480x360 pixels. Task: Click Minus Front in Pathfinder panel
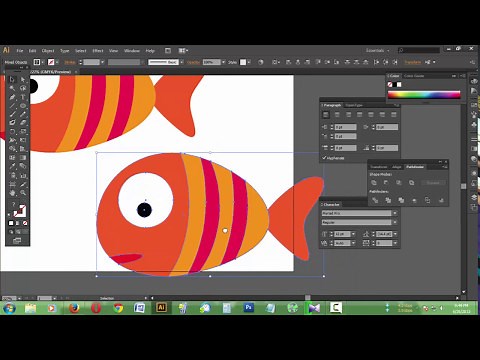(386, 183)
